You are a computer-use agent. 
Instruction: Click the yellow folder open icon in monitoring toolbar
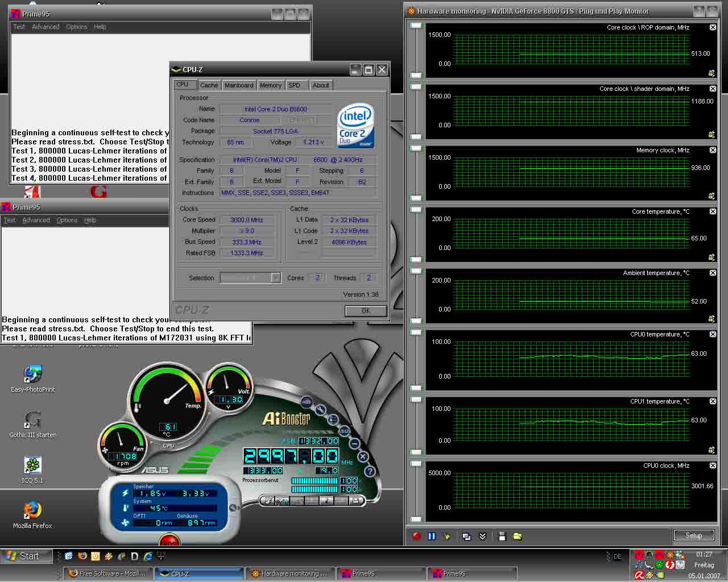(x=518, y=536)
